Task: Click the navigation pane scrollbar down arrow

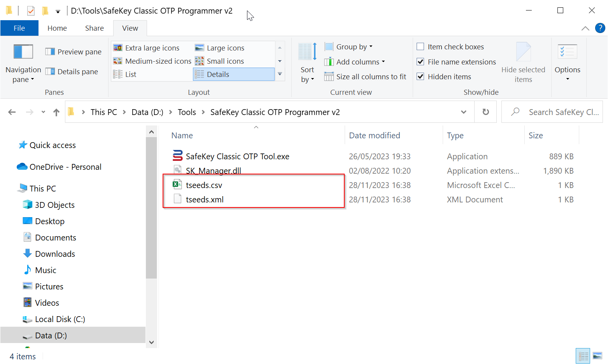Action: (151, 342)
